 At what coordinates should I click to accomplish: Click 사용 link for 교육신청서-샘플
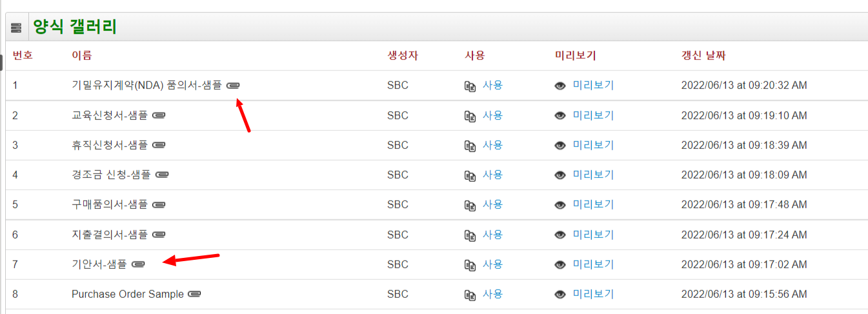click(492, 115)
